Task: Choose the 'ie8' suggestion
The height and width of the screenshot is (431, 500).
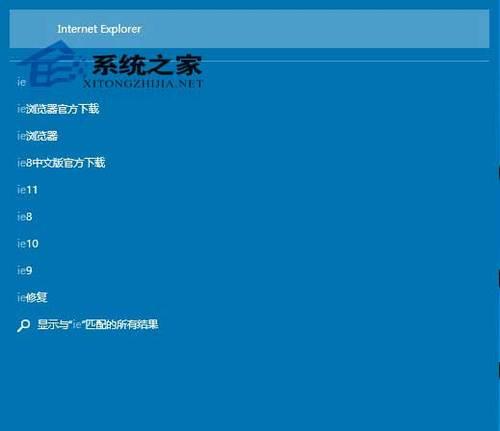Action: point(25,217)
